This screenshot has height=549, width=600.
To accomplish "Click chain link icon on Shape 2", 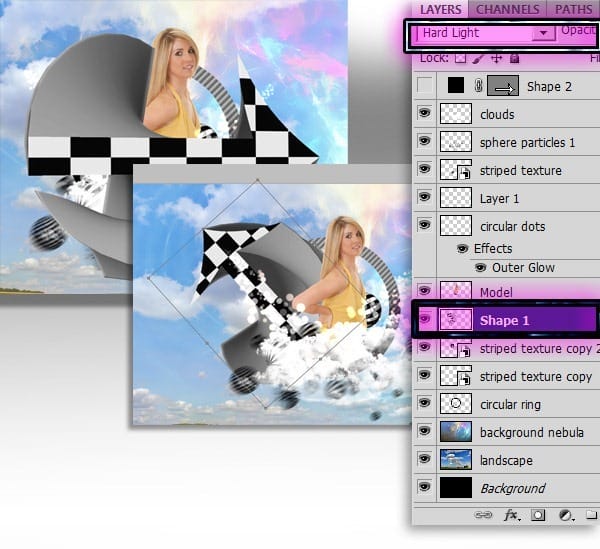I will click(478, 86).
